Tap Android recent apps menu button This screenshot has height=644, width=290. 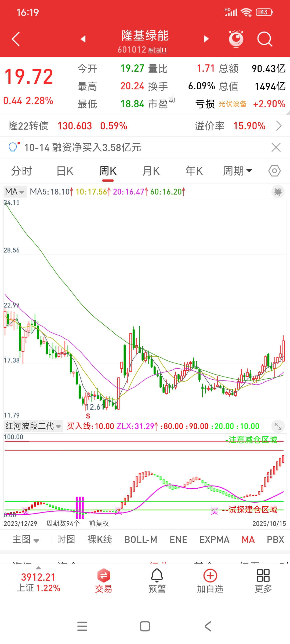coord(82,626)
